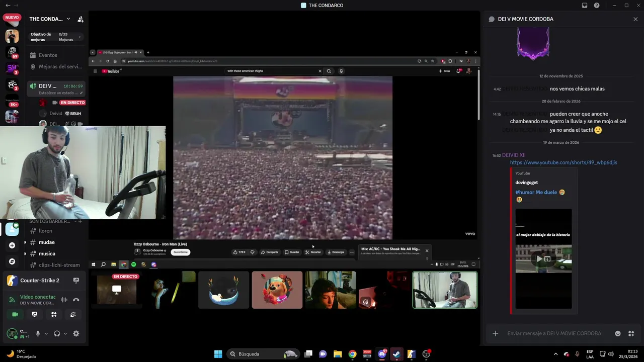Open Discord inbox icon in title bar
This screenshot has height=362, width=644.
pyautogui.click(x=585, y=6)
